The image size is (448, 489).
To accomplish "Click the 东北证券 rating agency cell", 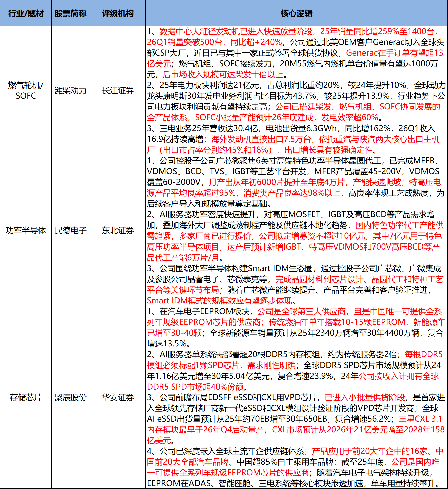I will point(118,230).
